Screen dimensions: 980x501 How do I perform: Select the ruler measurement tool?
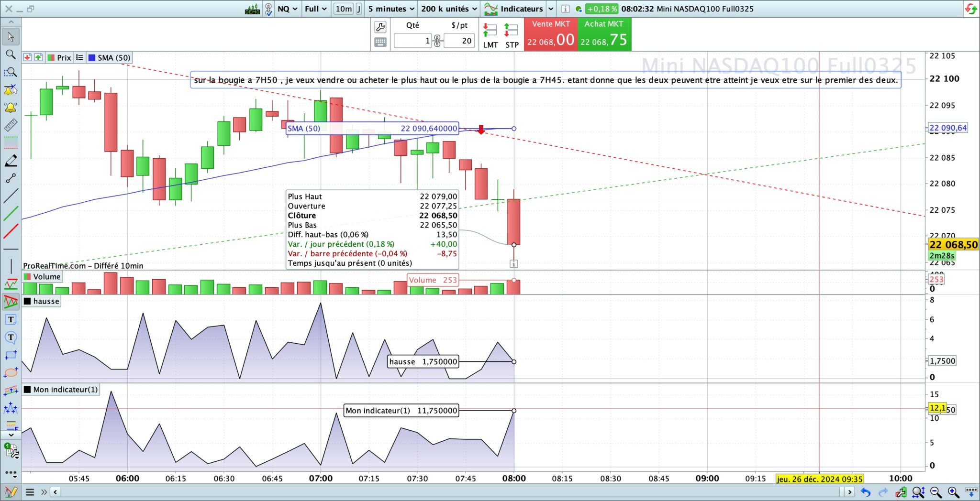point(11,125)
